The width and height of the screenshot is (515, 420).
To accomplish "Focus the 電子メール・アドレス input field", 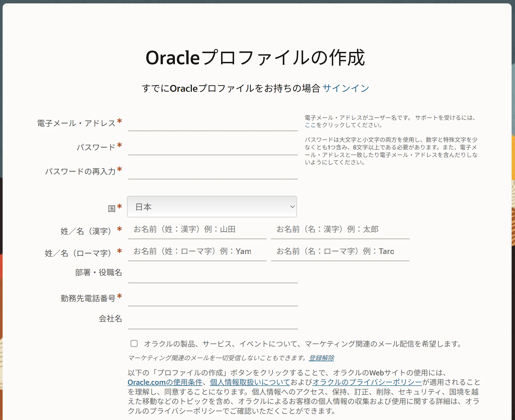I will pos(213,123).
